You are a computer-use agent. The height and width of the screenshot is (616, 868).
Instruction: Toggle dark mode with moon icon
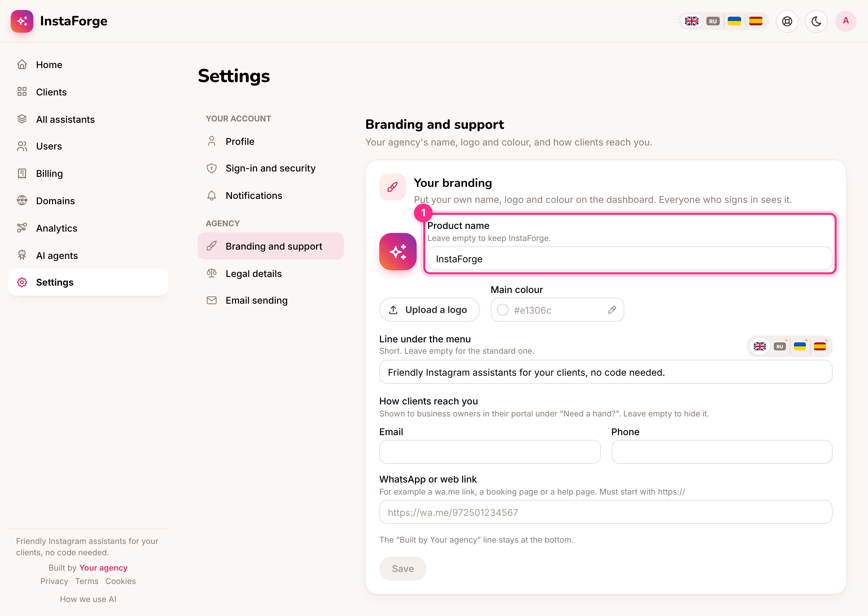816,21
